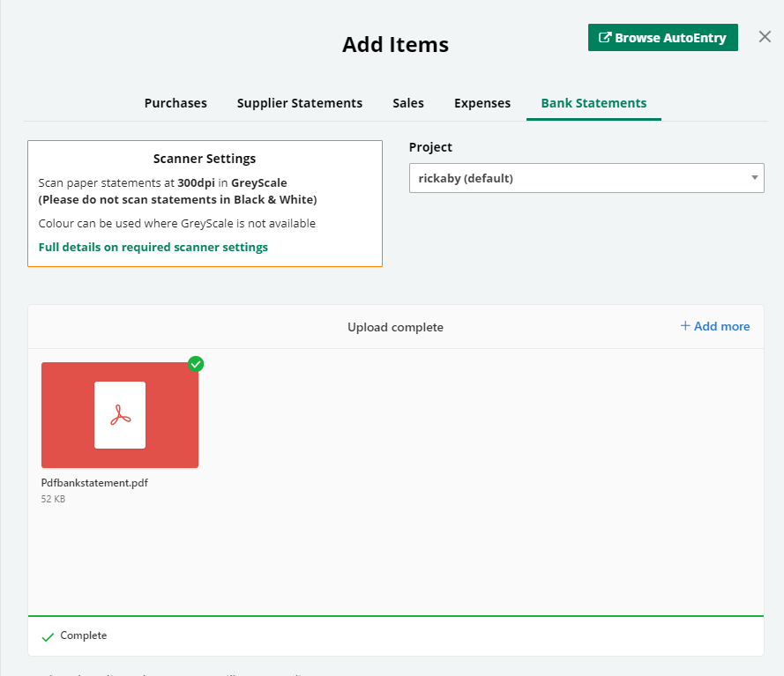Click the Upload complete header text

pos(395,327)
